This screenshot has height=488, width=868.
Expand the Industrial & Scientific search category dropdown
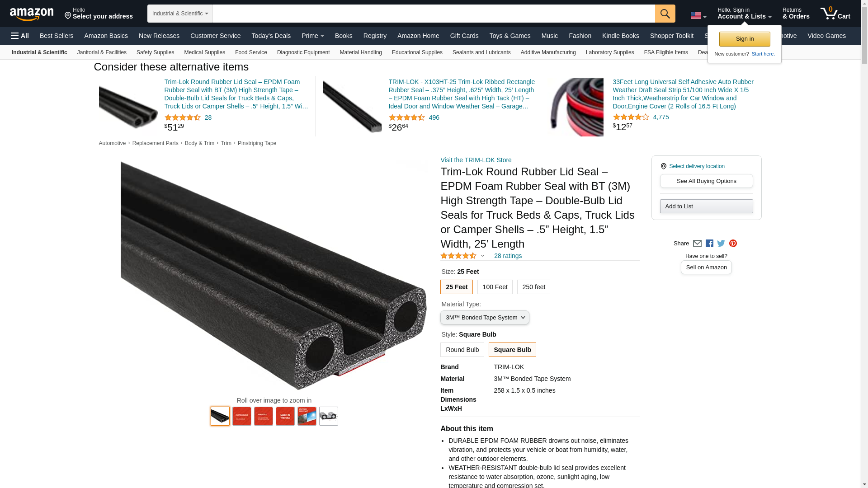pos(180,14)
